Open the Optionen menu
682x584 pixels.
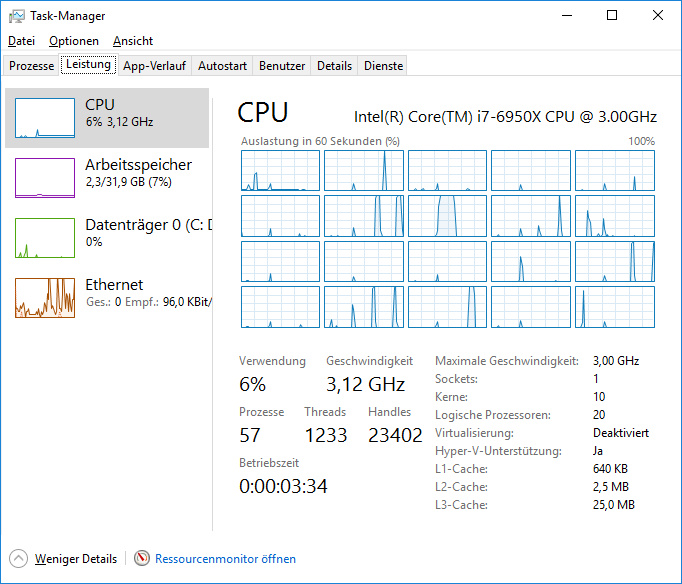(74, 41)
